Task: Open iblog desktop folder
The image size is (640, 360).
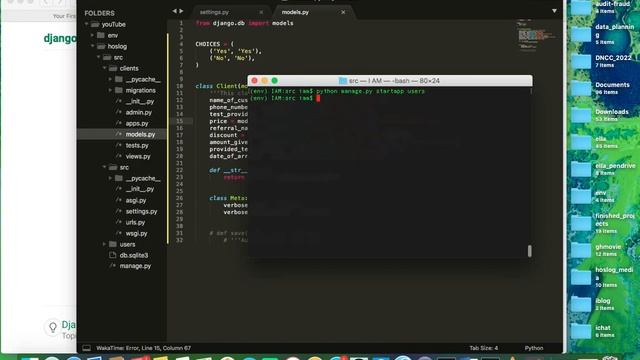Action: pos(581,304)
